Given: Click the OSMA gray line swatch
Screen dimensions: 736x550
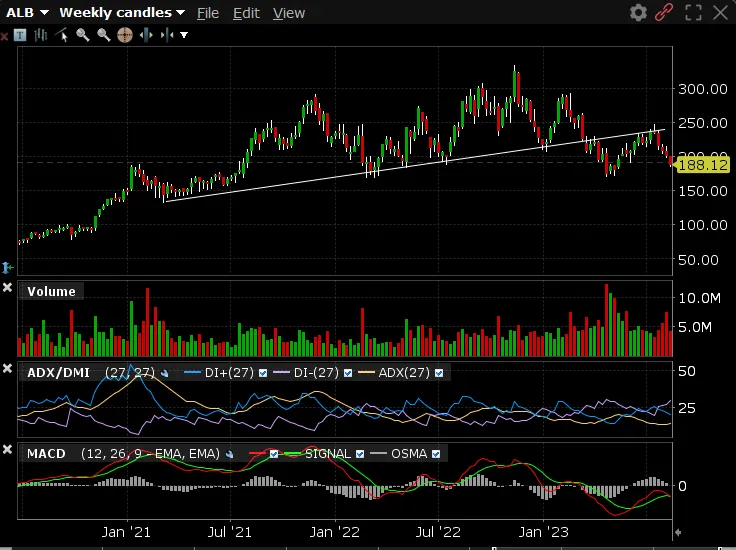Looking at the screenshot, I should (378, 453).
